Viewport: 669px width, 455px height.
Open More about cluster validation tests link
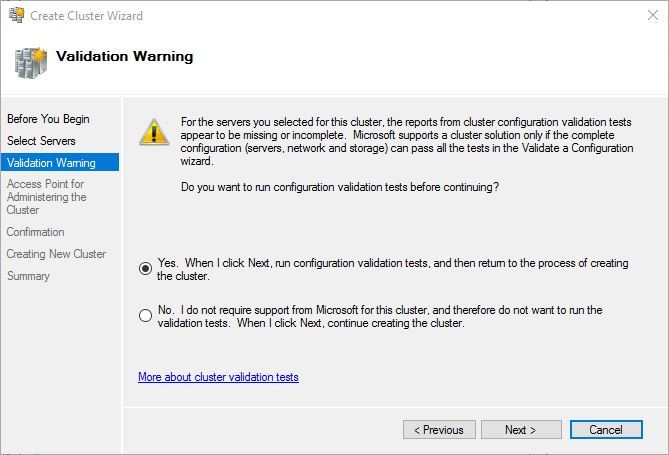pos(218,377)
